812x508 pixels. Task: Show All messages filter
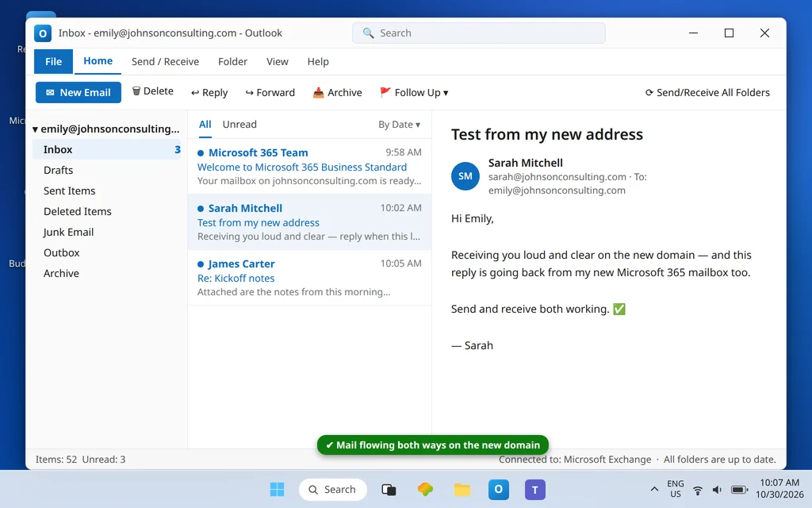[205, 125]
